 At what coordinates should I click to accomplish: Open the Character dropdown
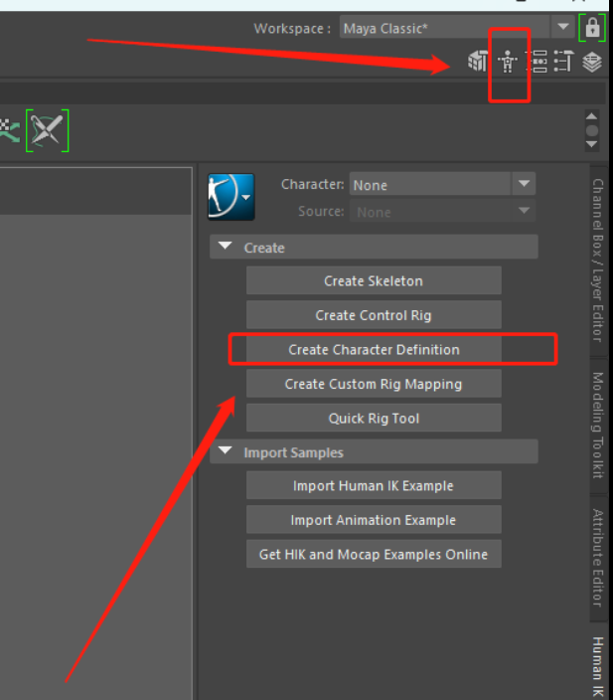coord(442,184)
